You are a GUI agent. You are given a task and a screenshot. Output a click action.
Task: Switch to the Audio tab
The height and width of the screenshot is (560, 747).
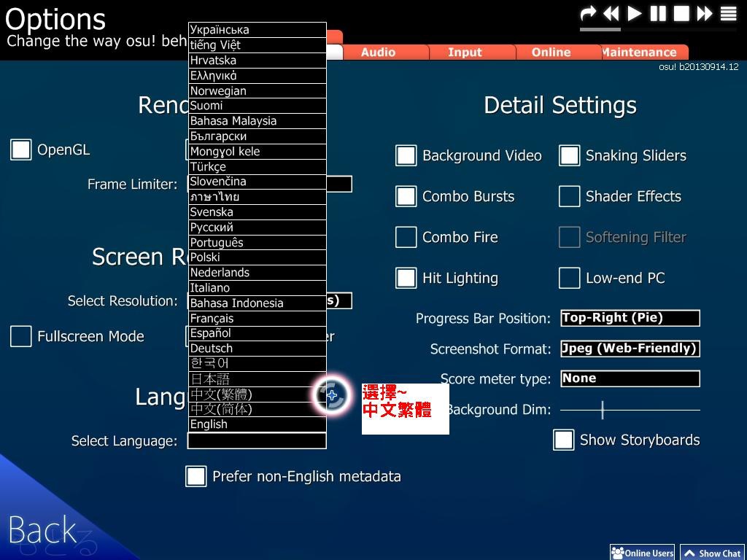click(378, 52)
